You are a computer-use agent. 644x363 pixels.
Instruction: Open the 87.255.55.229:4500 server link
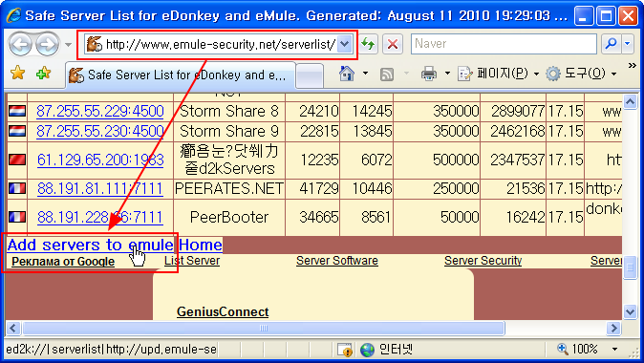coord(100,111)
